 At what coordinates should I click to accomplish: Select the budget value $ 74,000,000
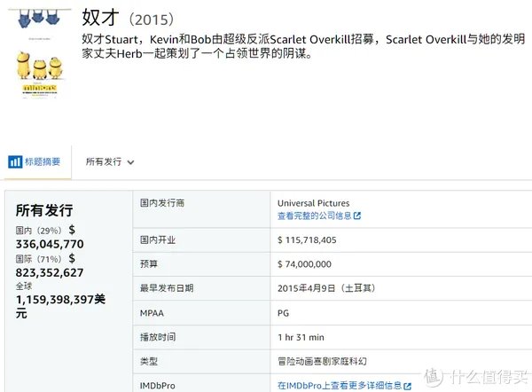point(304,264)
